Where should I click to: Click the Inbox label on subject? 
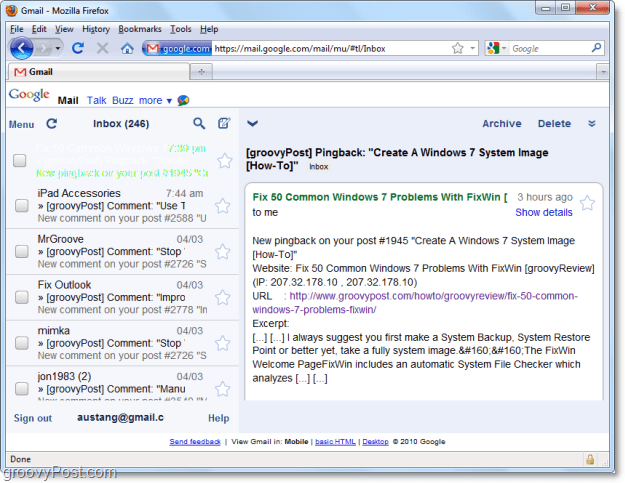318,167
